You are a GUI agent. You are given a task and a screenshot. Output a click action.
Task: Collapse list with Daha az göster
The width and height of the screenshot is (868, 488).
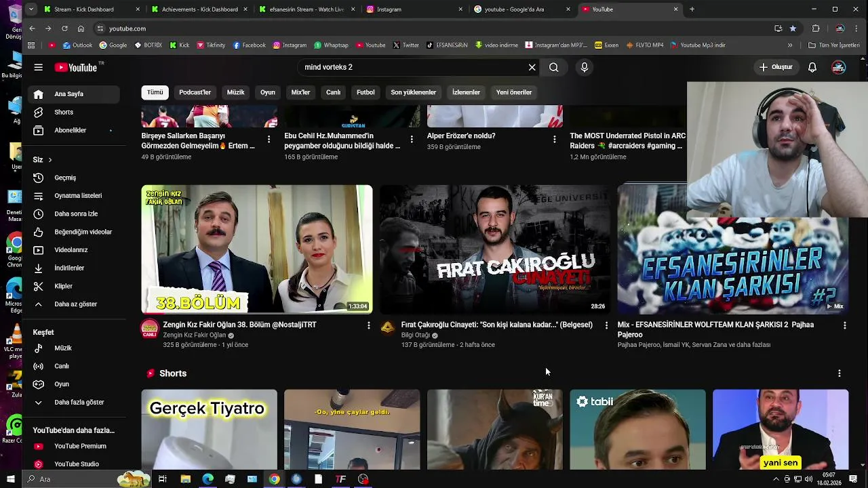pos(74,304)
